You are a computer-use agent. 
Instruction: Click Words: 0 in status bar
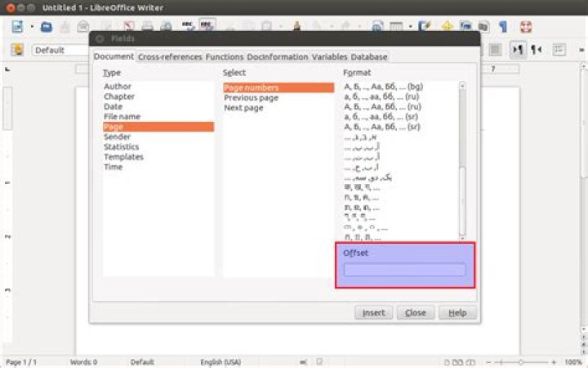[83, 362]
